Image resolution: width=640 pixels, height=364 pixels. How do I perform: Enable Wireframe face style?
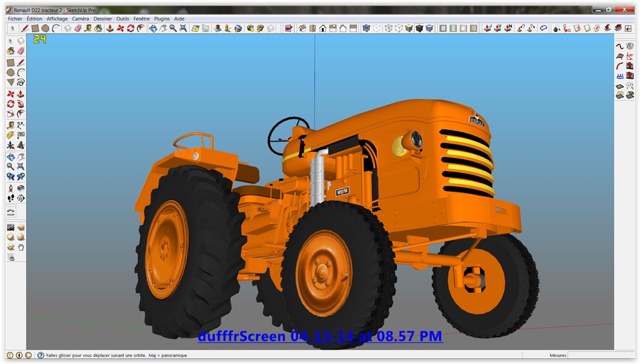point(389,28)
